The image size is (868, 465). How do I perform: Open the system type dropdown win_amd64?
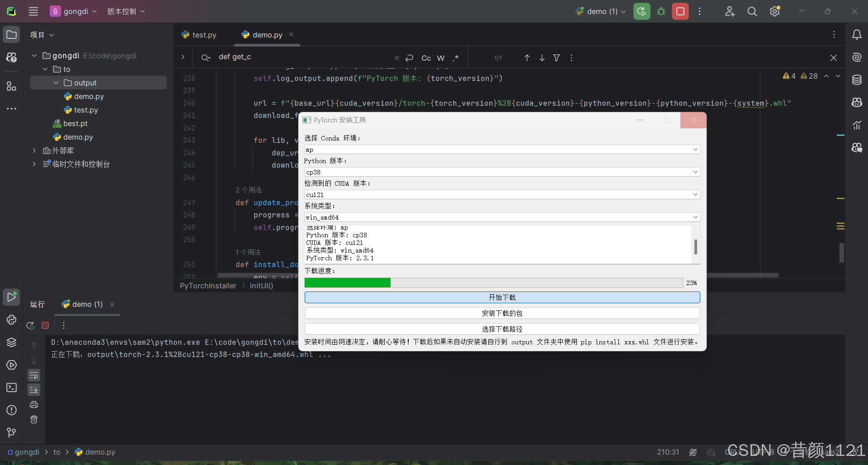(502, 217)
